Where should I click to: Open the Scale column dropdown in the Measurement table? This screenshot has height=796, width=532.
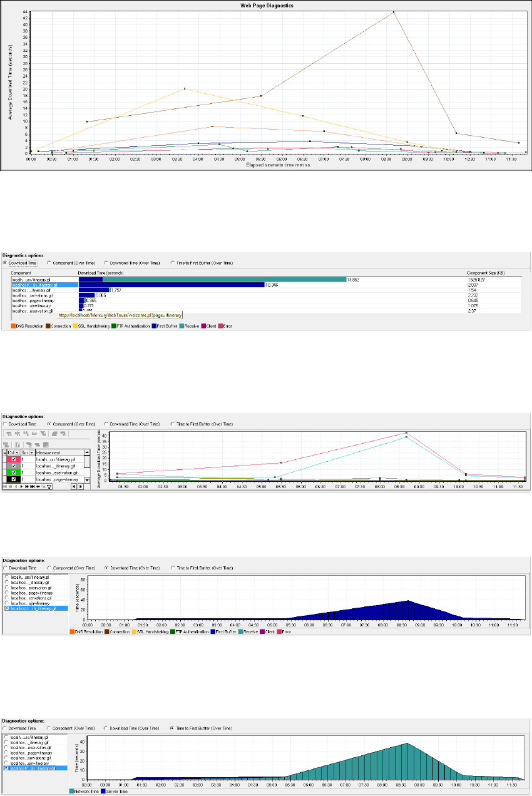pos(32,452)
